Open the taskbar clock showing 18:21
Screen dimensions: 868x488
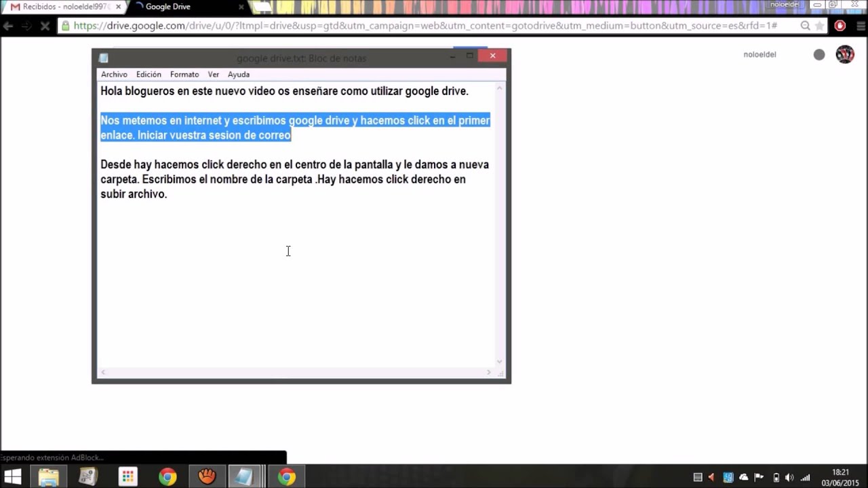(x=840, y=477)
